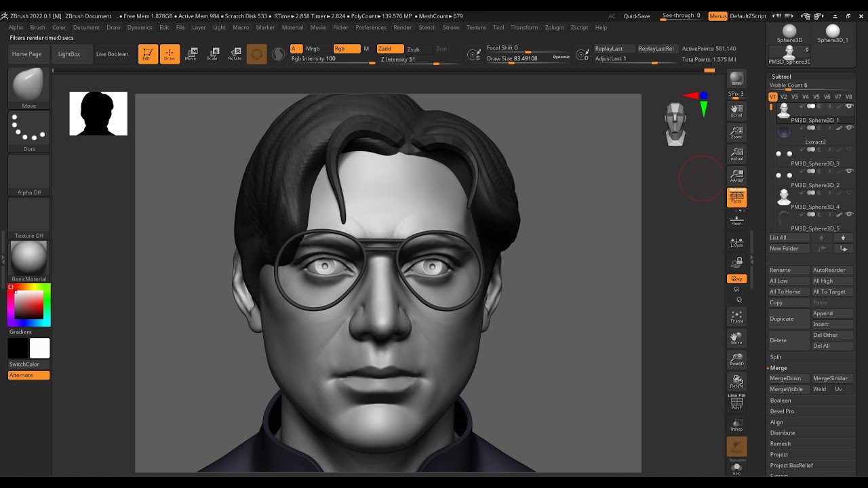
Task: Expand the Distribute section
Action: [x=783, y=433]
